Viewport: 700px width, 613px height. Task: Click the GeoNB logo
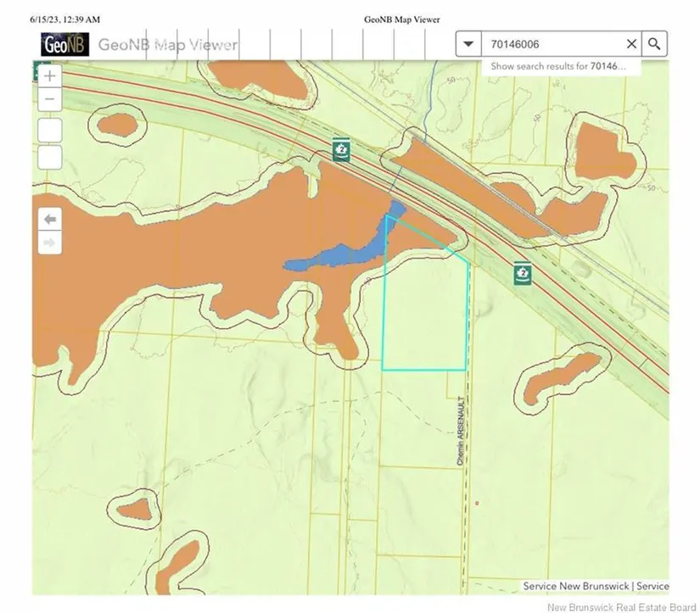(64, 44)
